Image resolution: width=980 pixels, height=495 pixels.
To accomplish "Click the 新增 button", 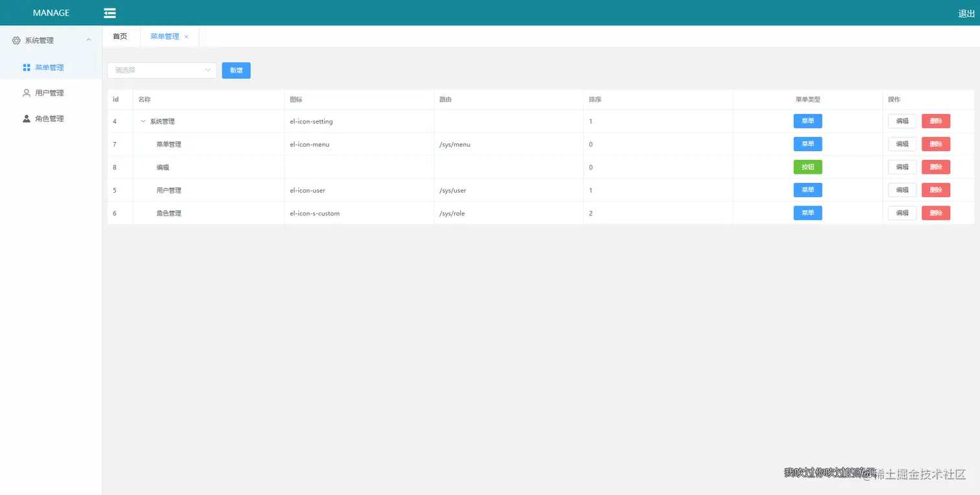I will tap(236, 70).
